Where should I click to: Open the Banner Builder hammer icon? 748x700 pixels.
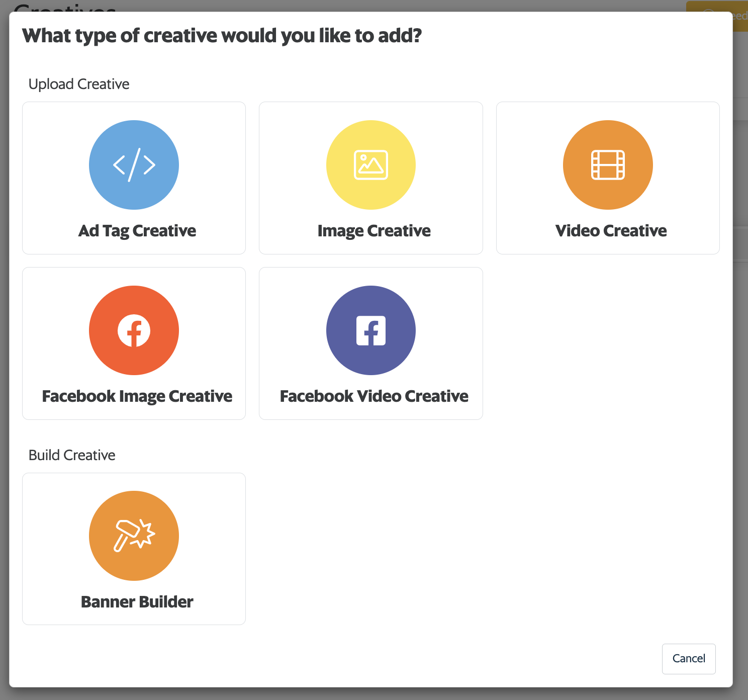point(134,536)
